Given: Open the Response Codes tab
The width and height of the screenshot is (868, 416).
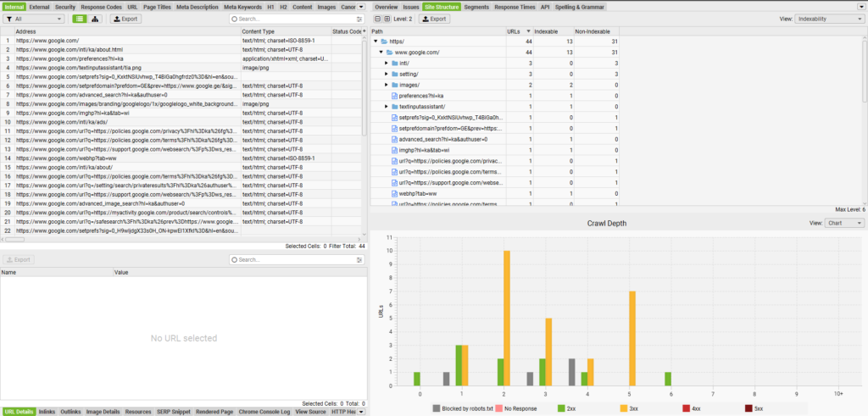Looking at the screenshot, I should (102, 7).
